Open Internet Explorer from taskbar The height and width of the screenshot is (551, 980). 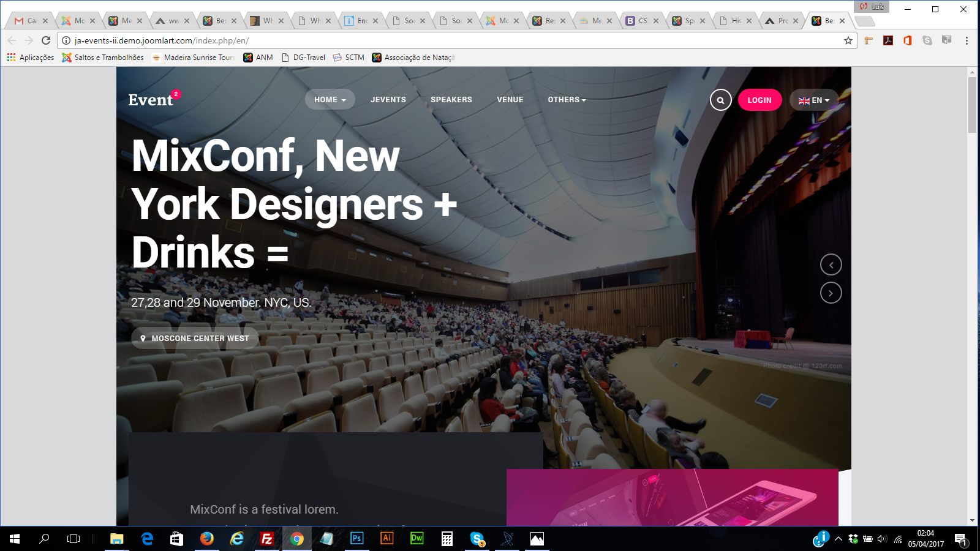click(237, 539)
